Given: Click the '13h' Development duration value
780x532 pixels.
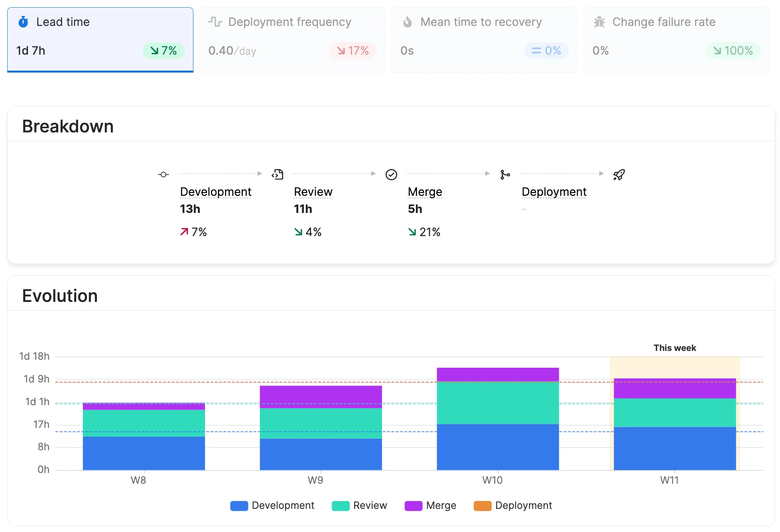Looking at the screenshot, I should [x=190, y=209].
